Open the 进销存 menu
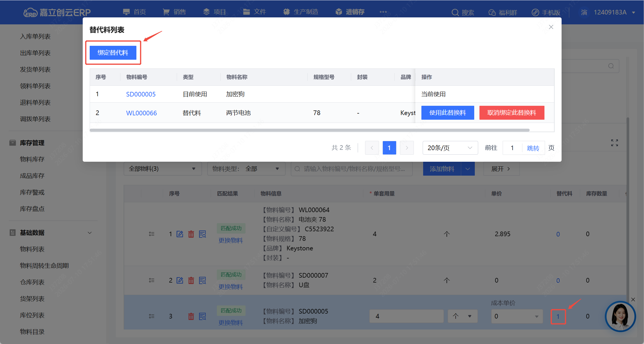644x344 pixels. [x=350, y=12]
